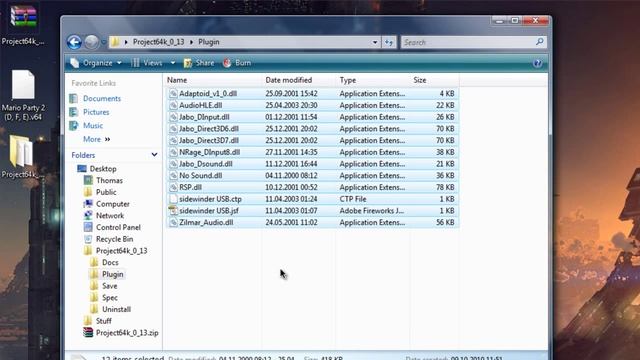Go back with the blue Back arrow
The image size is (640, 360).
pyautogui.click(x=74, y=42)
